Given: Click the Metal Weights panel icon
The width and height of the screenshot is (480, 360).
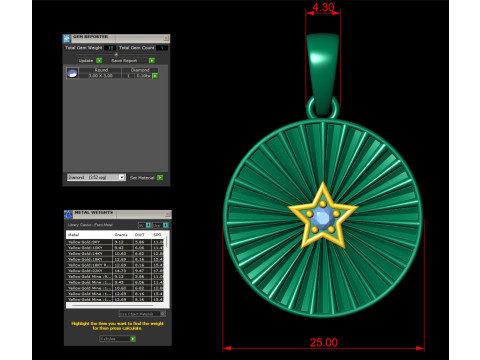Looking at the screenshot, I should (68, 214).
